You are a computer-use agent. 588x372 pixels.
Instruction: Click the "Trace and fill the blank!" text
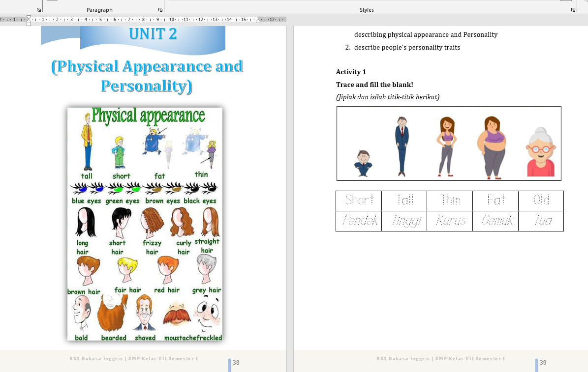coord(374,85)
